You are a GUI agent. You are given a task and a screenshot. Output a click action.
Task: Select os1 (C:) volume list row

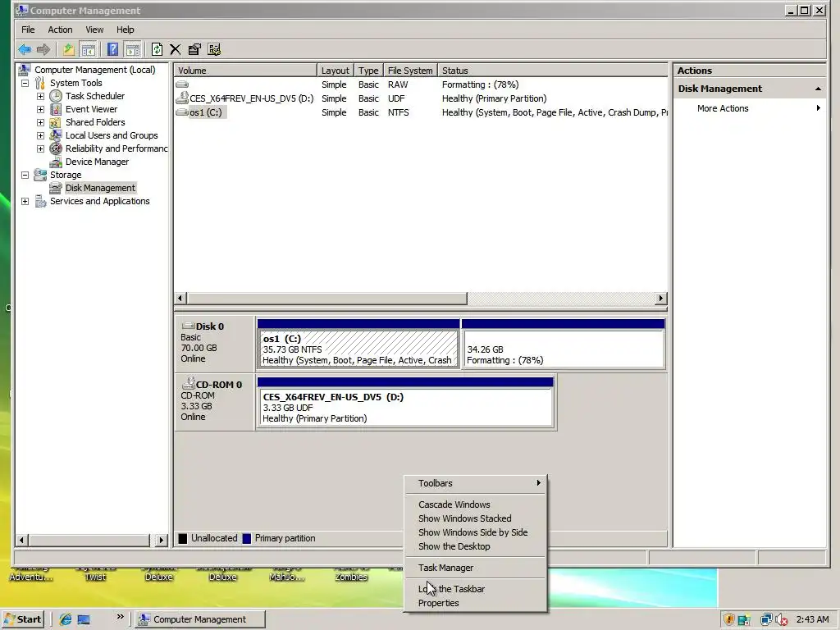point(421,112)
